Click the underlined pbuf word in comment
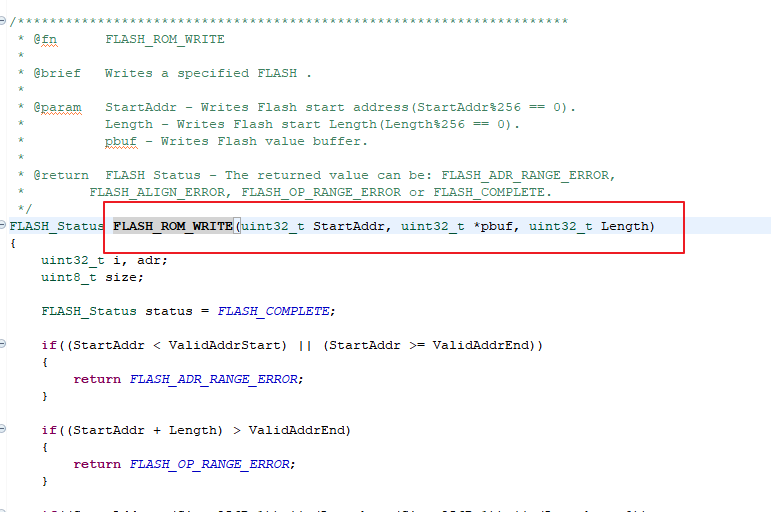 (121, 142)
